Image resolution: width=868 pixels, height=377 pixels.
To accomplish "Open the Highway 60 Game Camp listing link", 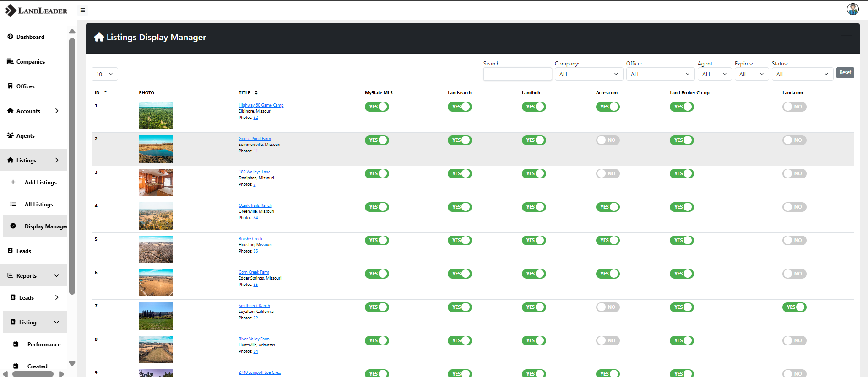I will pyautogui.click(x=261, y=105).
